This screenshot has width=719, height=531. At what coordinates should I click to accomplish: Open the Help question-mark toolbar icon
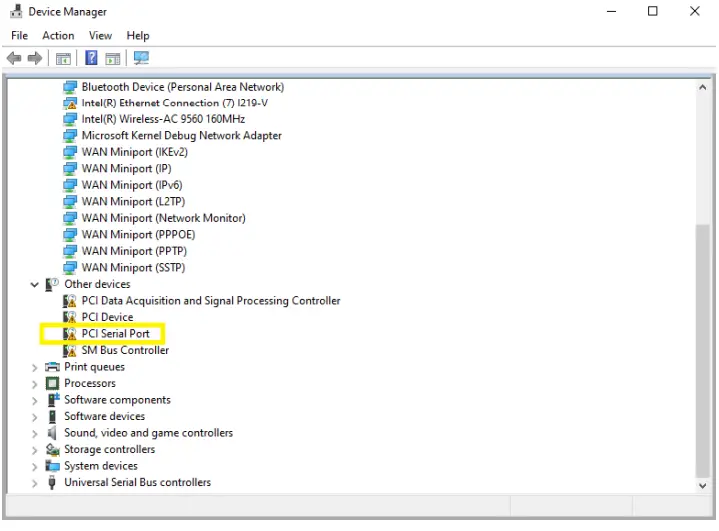tap(91, 58)
